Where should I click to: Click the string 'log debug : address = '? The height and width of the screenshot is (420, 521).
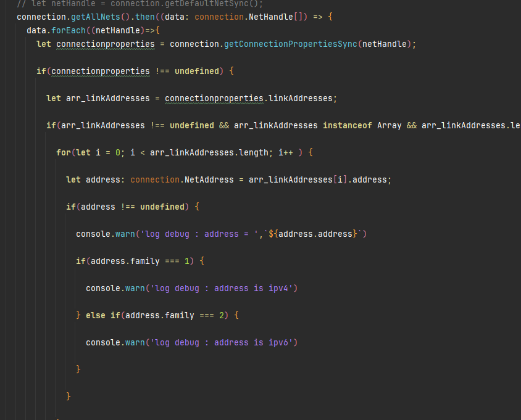[199, 234]
